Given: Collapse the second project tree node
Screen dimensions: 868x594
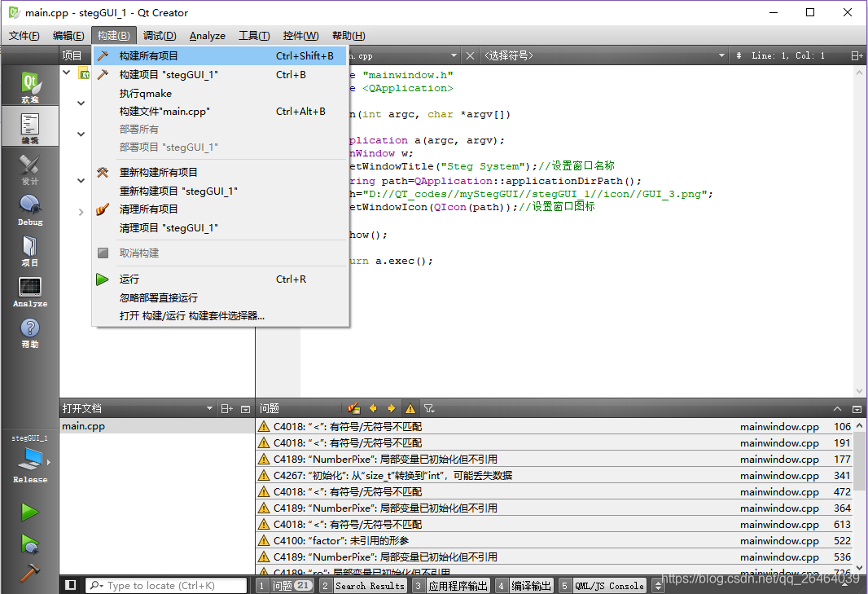Looking at the screenshot, I should click(x=81, y=103).
